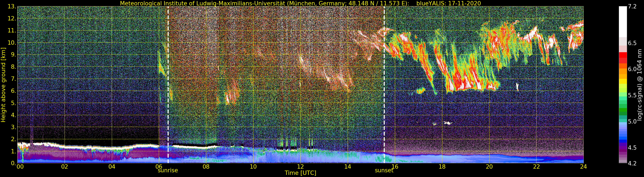The width and height of the screenshot is (644, 177).
Task: Click the height axis tick label 3
Action: click(14, 127)
